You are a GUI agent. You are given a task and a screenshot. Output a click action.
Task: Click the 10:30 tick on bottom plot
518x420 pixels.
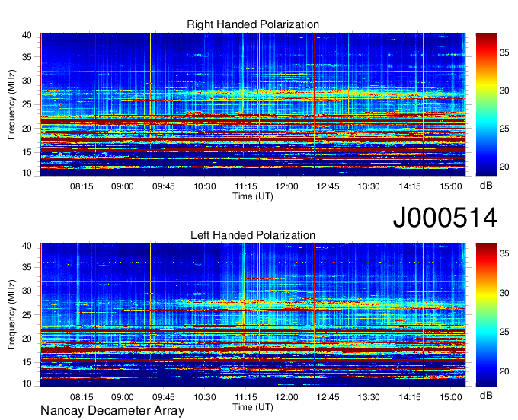[204, 397]
